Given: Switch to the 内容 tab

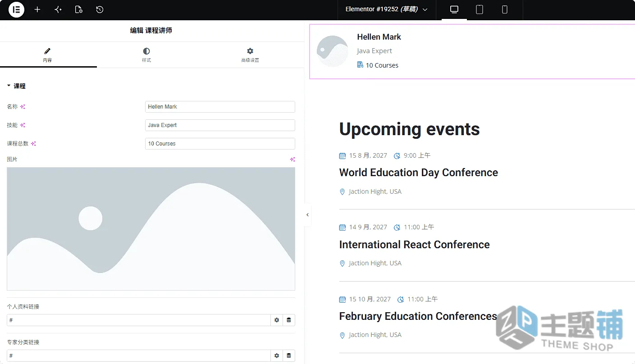Looking at the screenshot, I should pos(48,55).
